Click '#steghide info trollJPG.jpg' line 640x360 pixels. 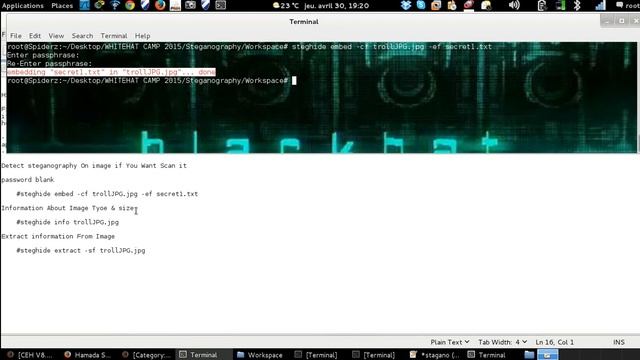point(68,222)
